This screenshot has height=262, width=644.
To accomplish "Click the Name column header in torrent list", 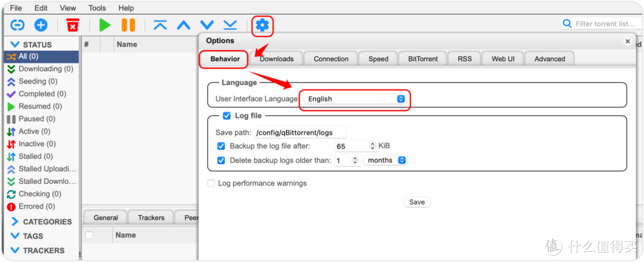I will tap(127, 44).
